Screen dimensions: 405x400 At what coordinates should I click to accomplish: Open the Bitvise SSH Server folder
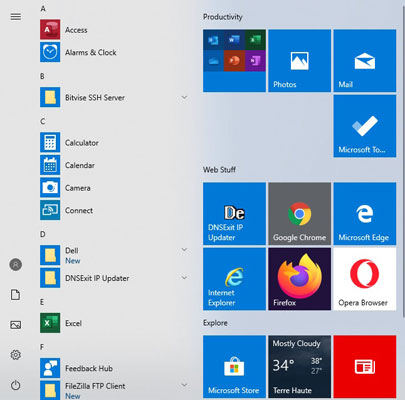114,97
